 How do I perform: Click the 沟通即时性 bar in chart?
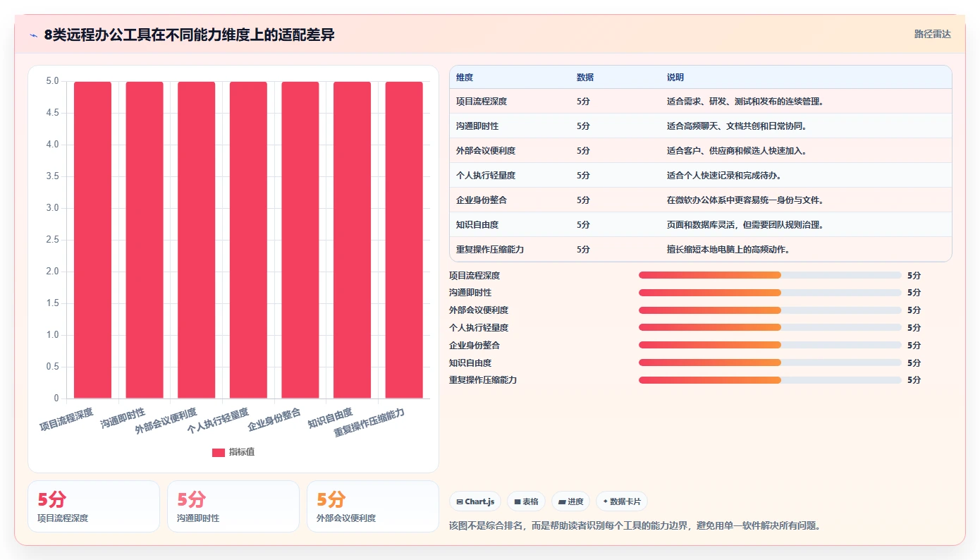tap(145, 240)
